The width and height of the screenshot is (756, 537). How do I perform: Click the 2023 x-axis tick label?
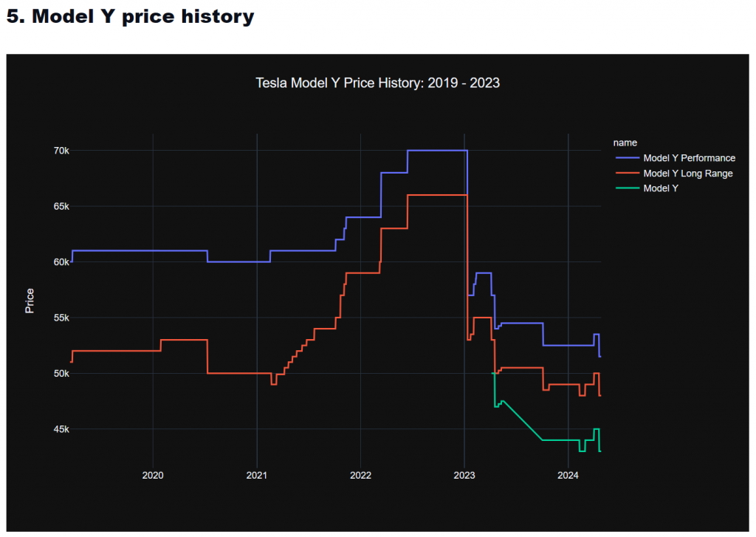464,474
